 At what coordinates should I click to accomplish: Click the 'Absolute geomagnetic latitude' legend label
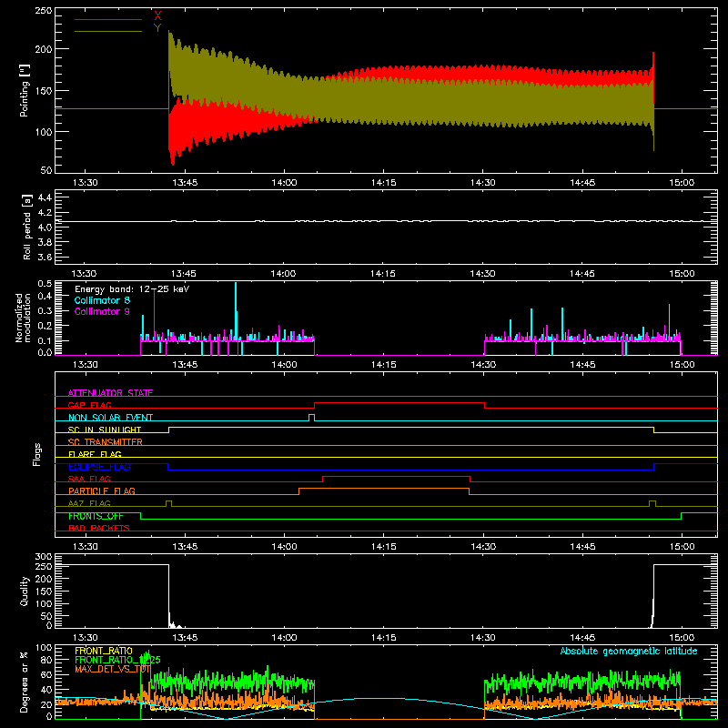pyautogui.click(x=629, y=651)
